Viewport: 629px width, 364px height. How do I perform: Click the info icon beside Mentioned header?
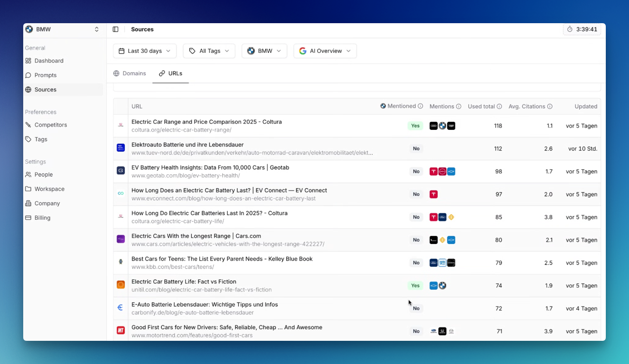point(421,106)
